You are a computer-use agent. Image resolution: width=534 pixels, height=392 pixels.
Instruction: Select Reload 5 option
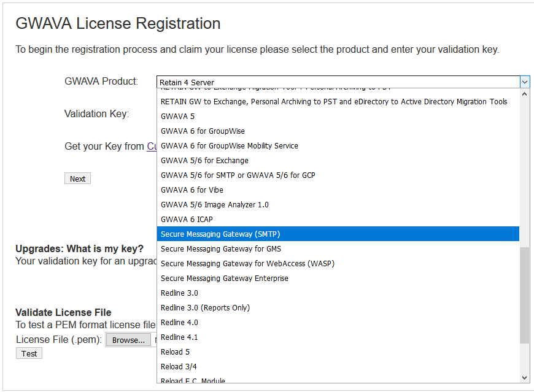click(175, 352)
